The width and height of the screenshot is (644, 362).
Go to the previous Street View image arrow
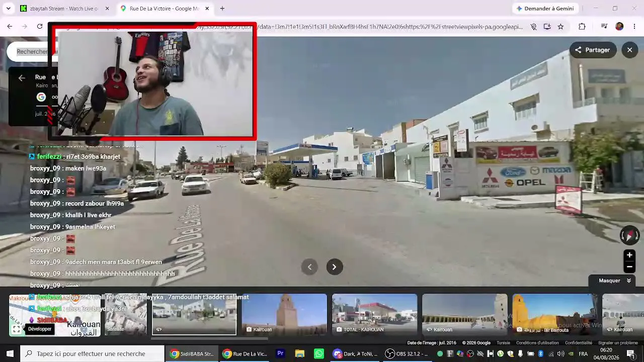tap(310, 267)
